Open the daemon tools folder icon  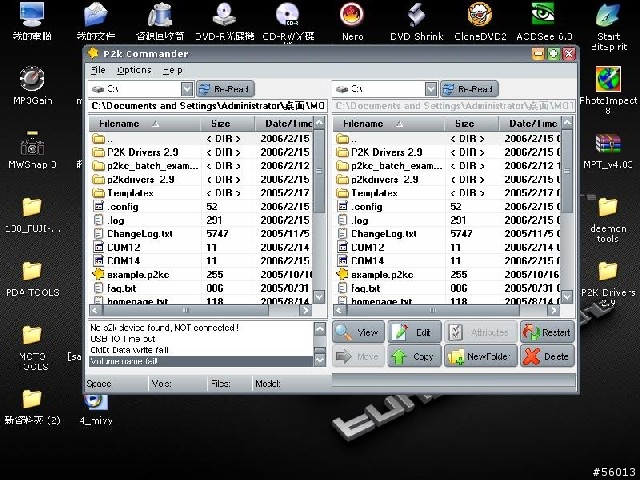point(608,207)
